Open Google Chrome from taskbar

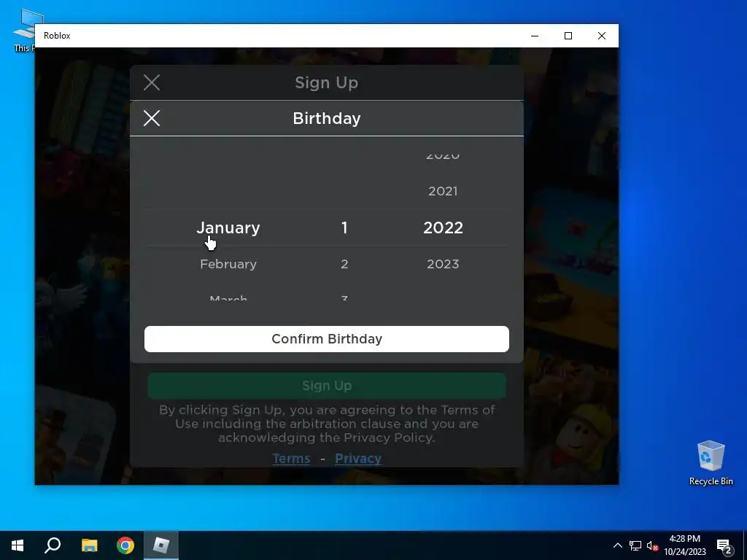pyautogui.click(x=125, y=545)
